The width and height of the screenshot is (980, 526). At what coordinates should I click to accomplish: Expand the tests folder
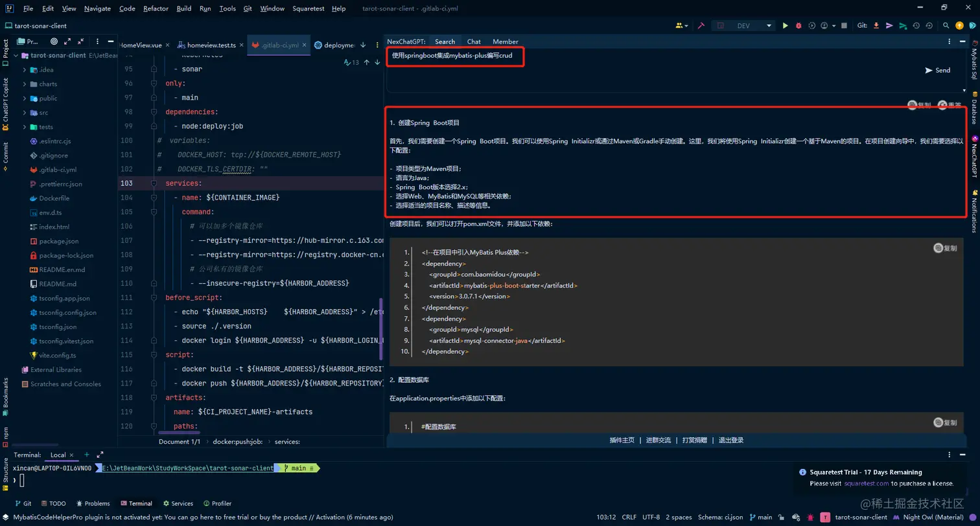point(25,127)
